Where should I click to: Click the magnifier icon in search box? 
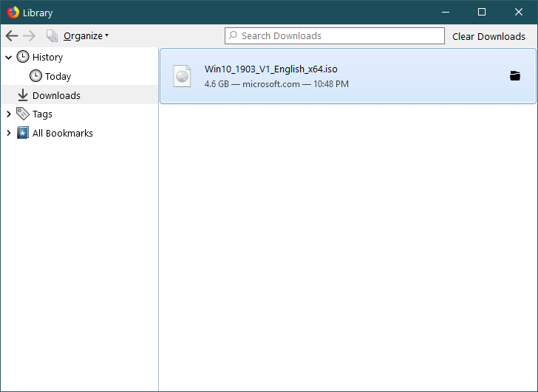click(233, 35)
